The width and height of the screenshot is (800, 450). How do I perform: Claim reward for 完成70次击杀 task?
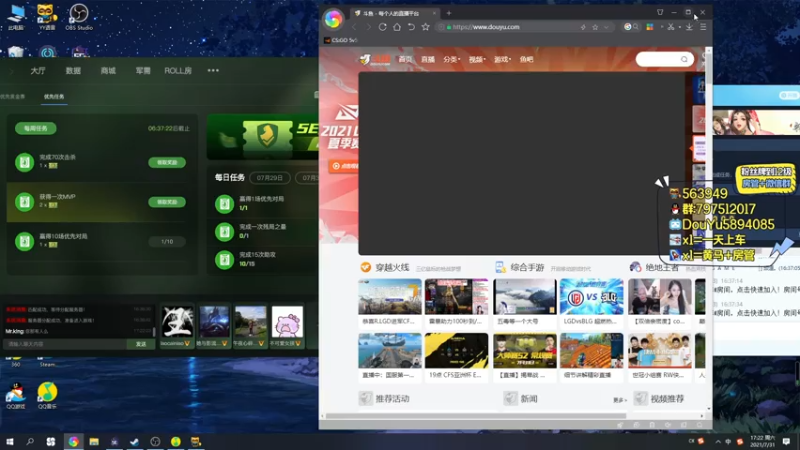167,162
